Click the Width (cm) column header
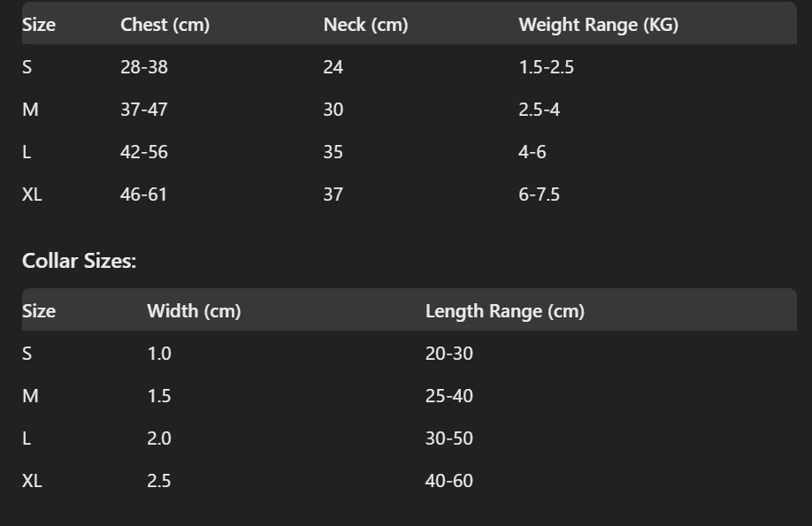Image resolution: width=812 pixels, height=526 pixels. pyautogui.click(x=194, y=311)
